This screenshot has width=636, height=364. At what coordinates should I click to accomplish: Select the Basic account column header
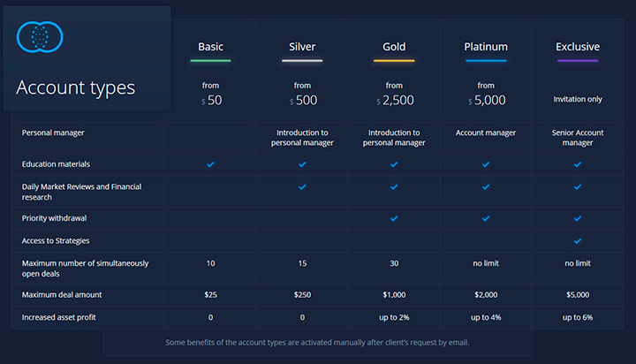tap(210, 47)
